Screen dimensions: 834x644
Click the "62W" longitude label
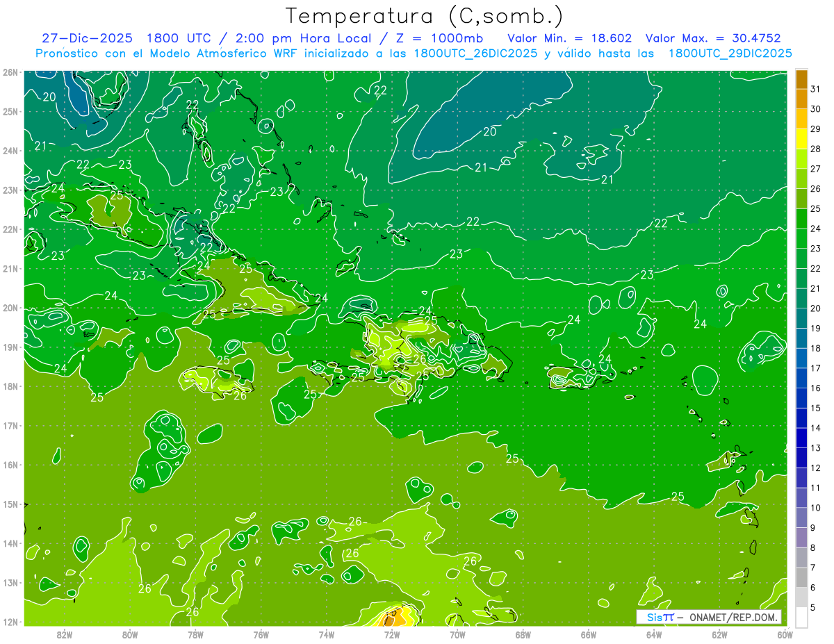[x=719, y=634]
